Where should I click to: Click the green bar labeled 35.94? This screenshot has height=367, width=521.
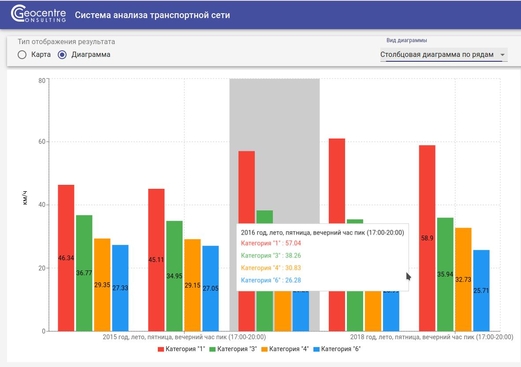[x=445, y=274]
